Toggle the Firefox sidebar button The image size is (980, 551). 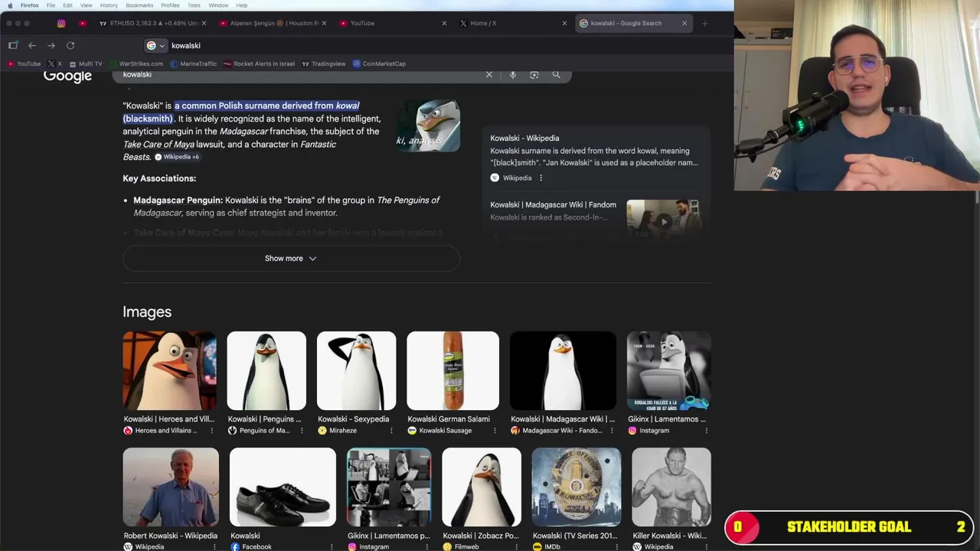[13, 45]
